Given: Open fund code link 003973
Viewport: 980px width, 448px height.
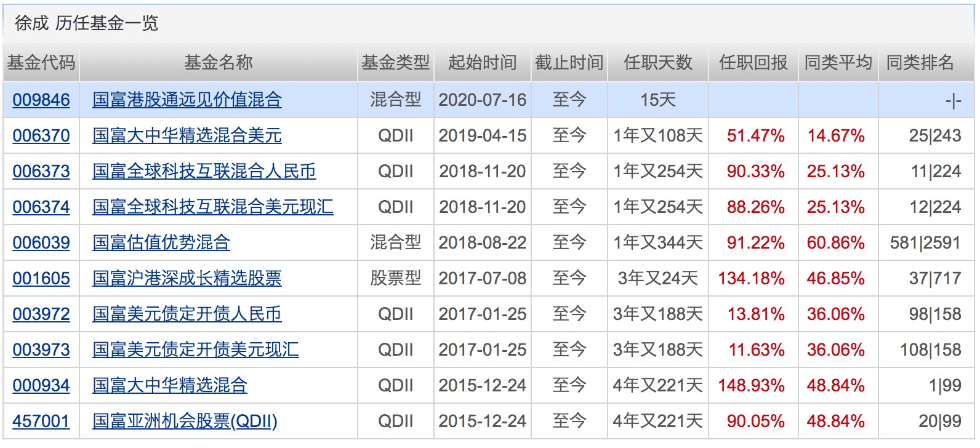Looking at the screenshot, I should click(x=41, y=350).
